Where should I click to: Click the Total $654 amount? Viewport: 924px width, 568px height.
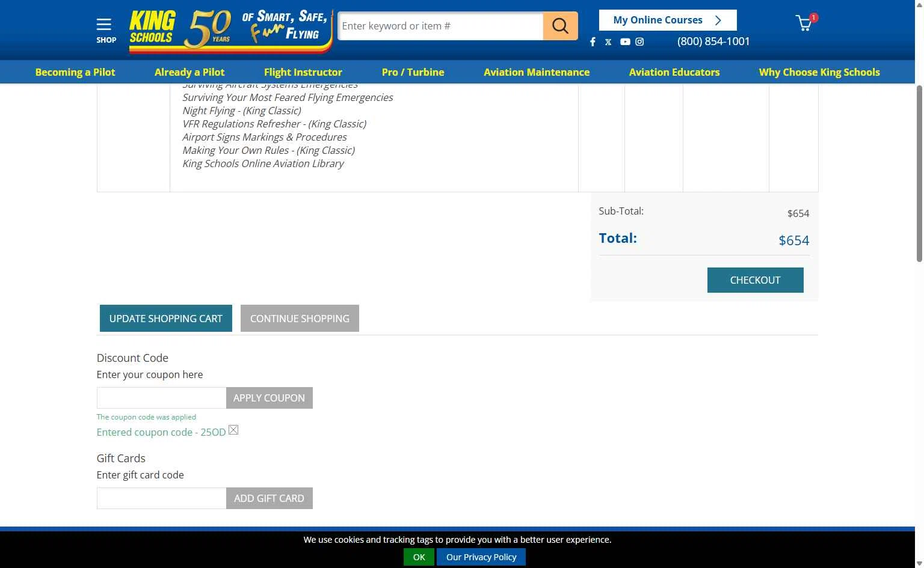794,240
